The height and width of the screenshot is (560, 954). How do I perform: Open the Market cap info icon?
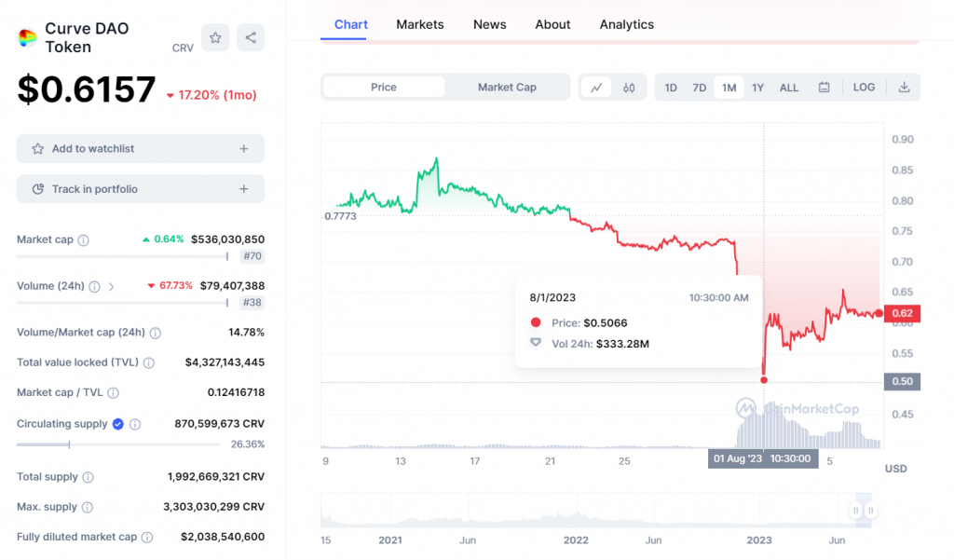point(83,239)
